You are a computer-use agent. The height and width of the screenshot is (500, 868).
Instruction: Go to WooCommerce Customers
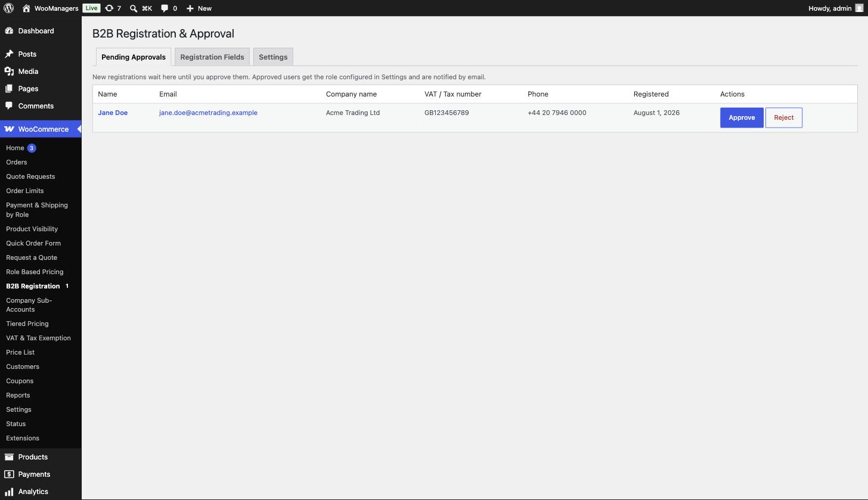tap(23, 367)
